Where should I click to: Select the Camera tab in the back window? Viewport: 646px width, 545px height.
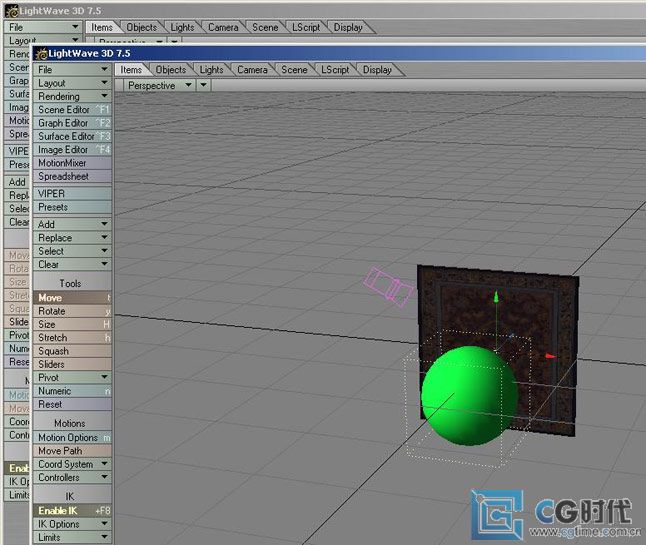click(x=223, y=27)
